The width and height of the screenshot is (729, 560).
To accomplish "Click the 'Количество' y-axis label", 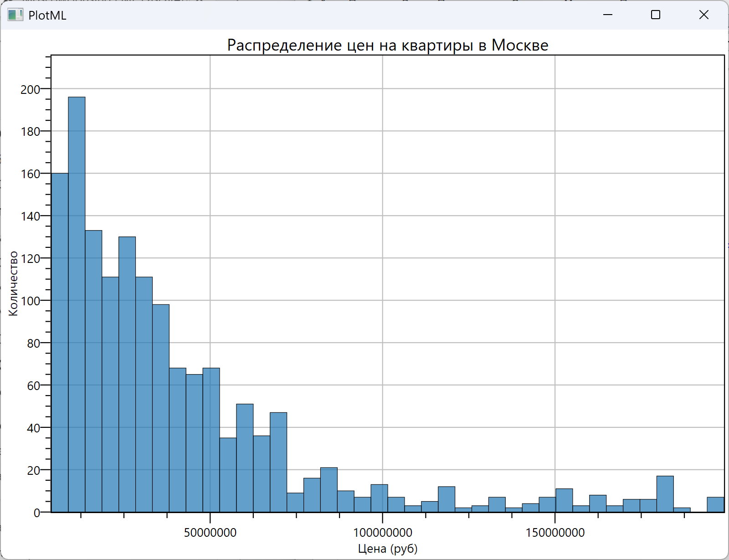I will (x=13, y=283).
